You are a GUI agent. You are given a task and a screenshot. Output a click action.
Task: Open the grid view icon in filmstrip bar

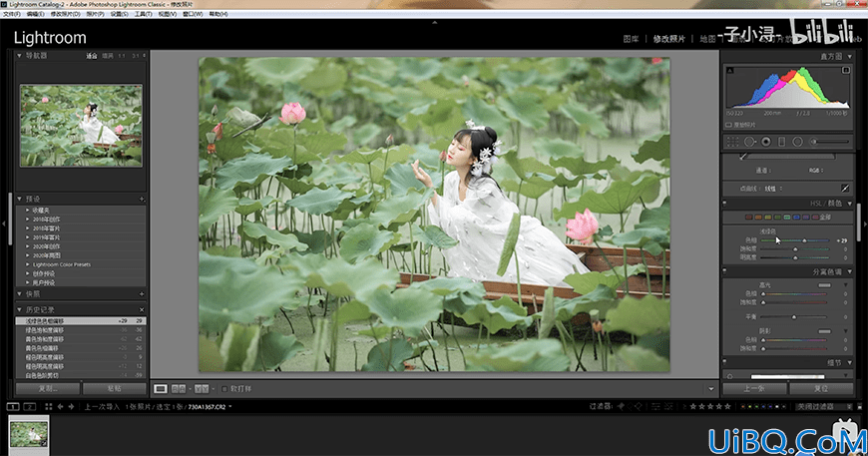coord(49,407)
